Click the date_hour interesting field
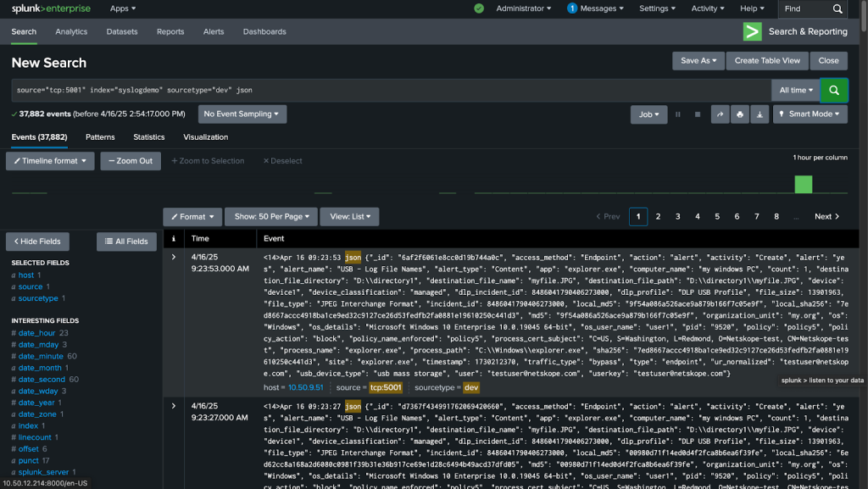868x489 pixels. click(36, 333)
